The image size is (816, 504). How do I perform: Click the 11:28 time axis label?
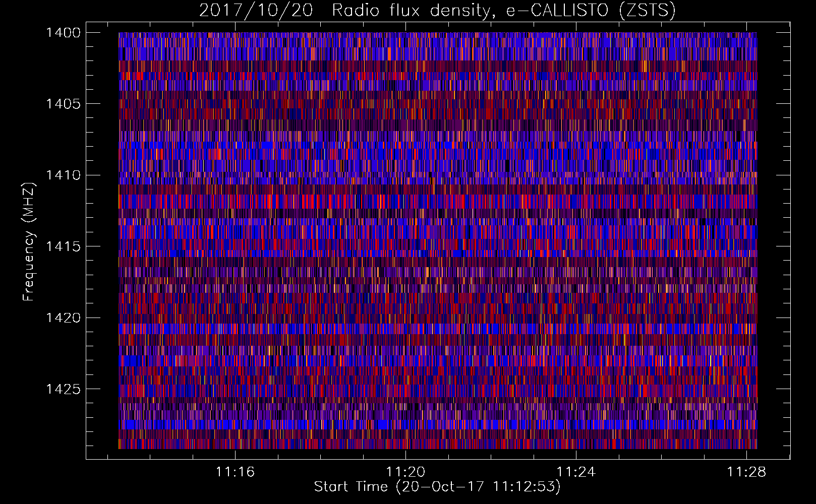746,472
